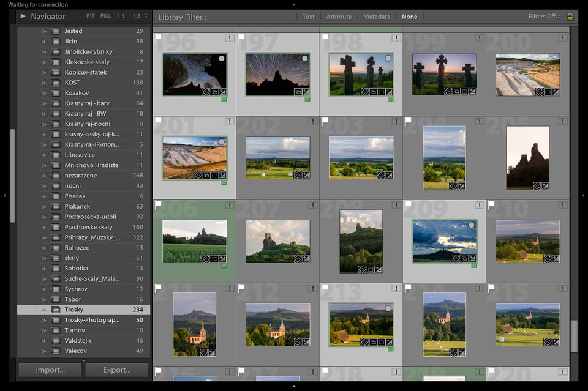Click the collection badge on photo 209

(x=464, y=258)
